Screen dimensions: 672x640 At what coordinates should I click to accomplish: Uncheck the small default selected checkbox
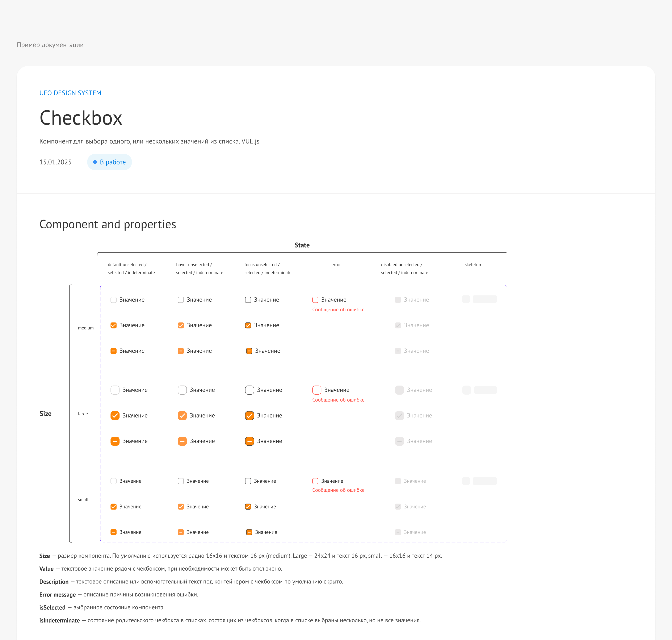click(x=114, y=506)
